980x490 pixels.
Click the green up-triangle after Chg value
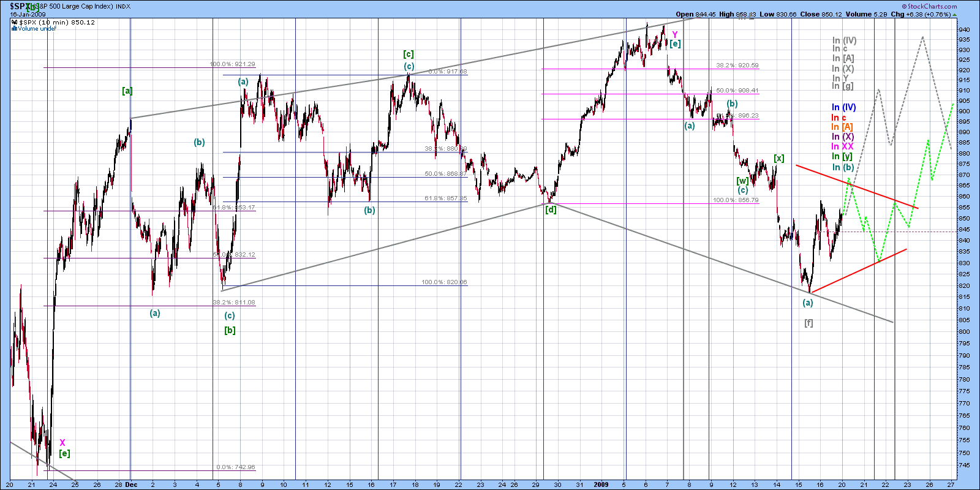(953, 13)
